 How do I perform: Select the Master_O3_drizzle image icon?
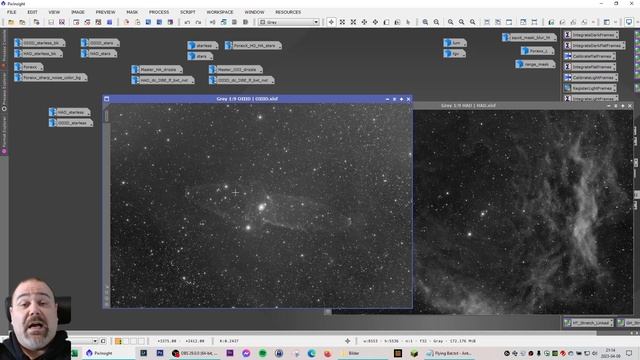coord(236,70)
